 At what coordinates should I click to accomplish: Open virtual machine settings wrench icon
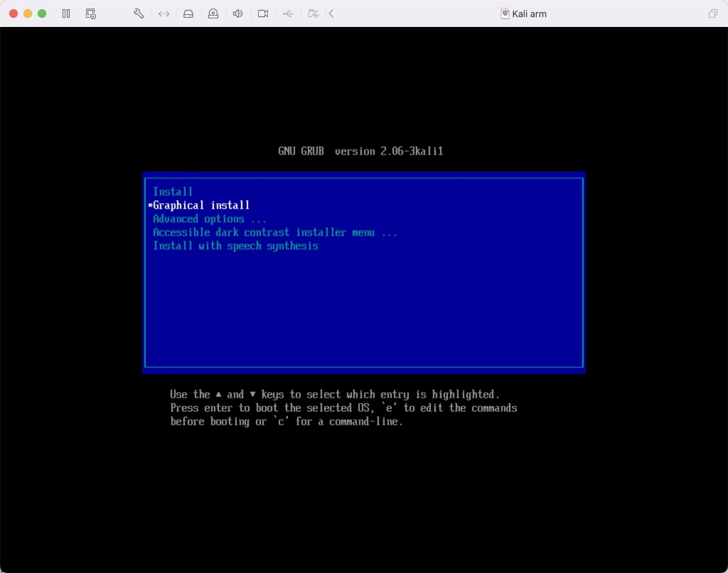[x=139, y=14]
